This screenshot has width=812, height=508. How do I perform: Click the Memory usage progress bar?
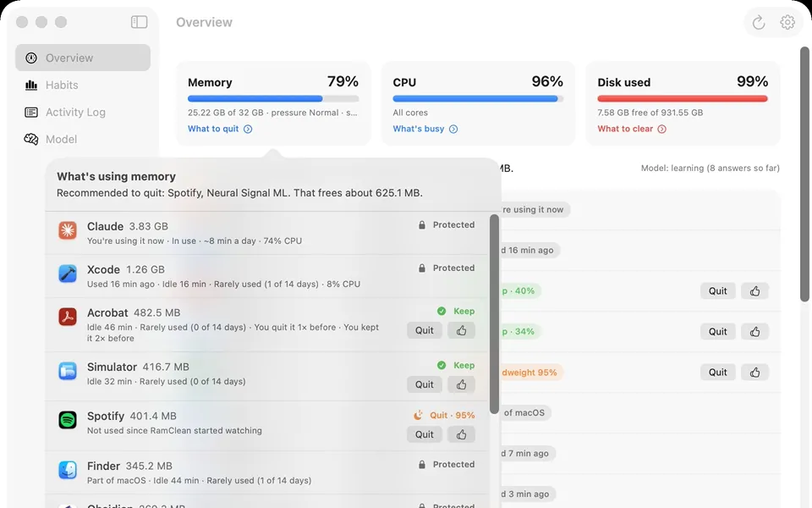273,98
